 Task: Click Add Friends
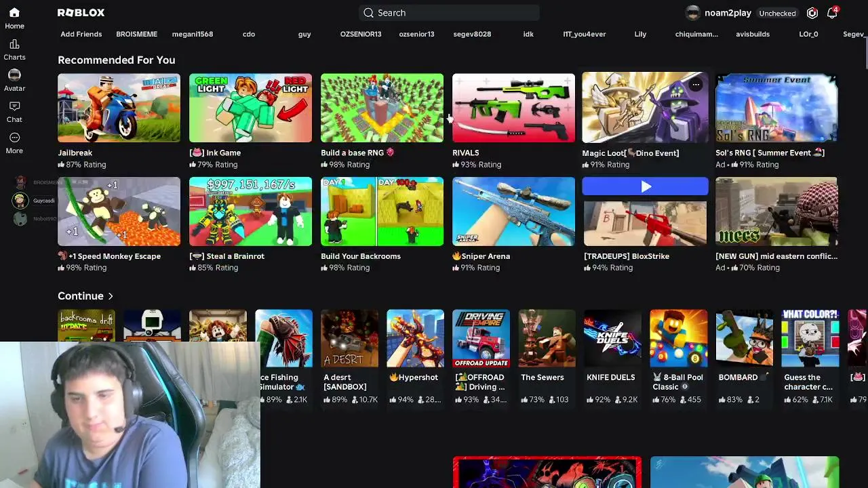tap(81, 34)
